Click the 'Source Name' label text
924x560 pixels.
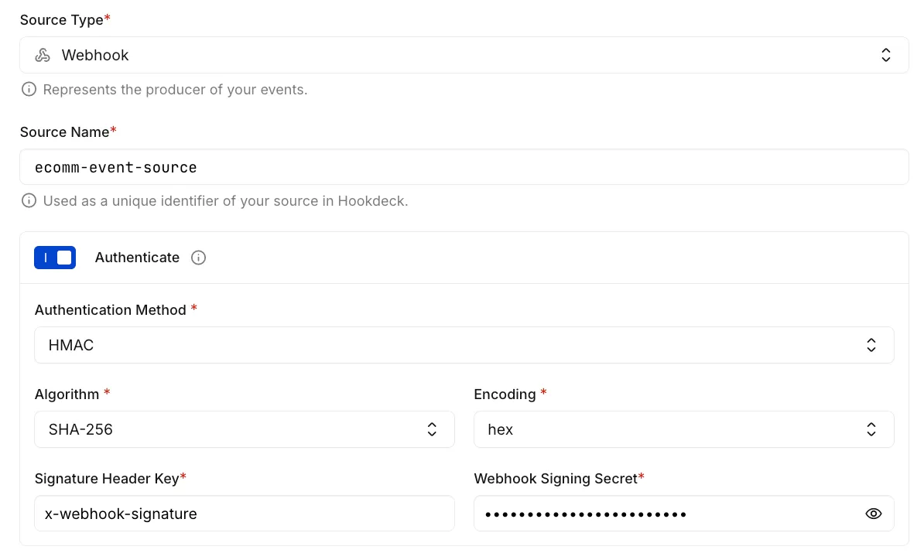click(x=65, y=132)
